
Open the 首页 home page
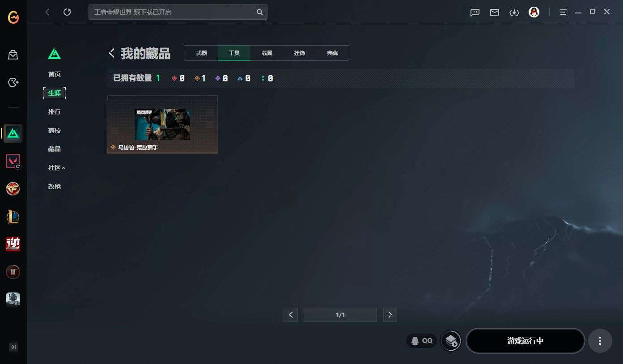click(55, 74)
